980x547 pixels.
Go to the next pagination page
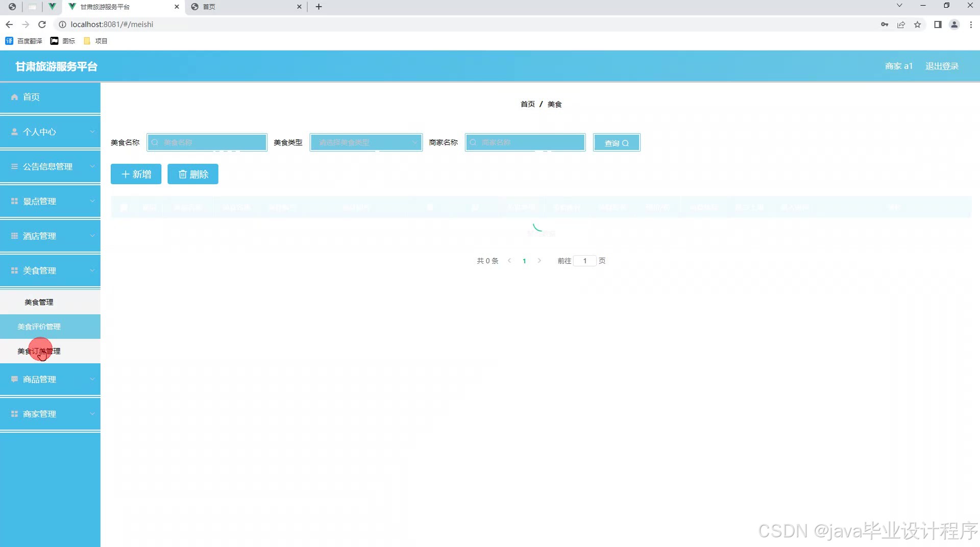click(x=539, y=261)
